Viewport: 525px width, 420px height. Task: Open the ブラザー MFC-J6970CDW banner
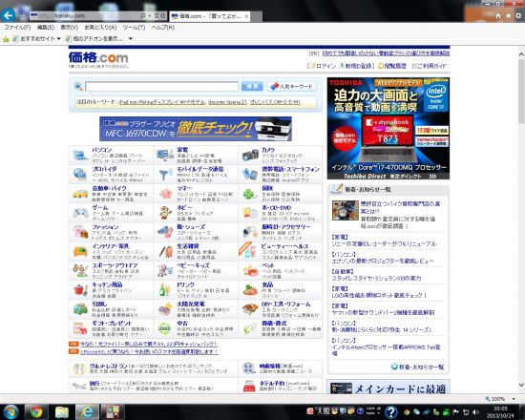click(x=196, y=129)
